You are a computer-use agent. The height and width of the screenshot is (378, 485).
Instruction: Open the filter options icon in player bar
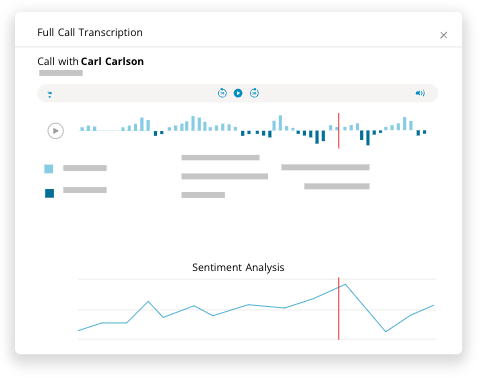(x=50, y=94)
